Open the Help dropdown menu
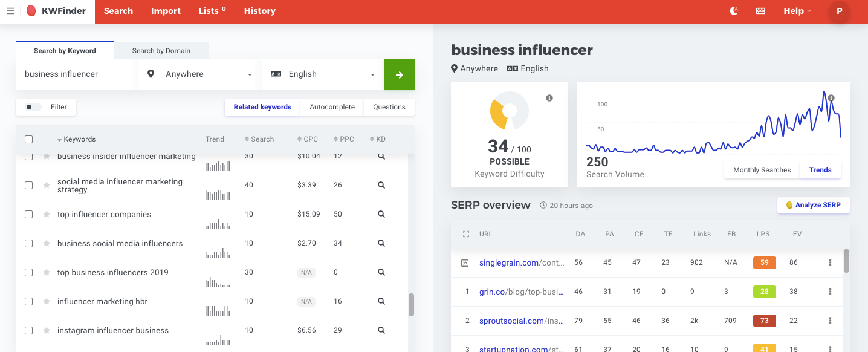This screenshot has width=868, height=352. 797,11
